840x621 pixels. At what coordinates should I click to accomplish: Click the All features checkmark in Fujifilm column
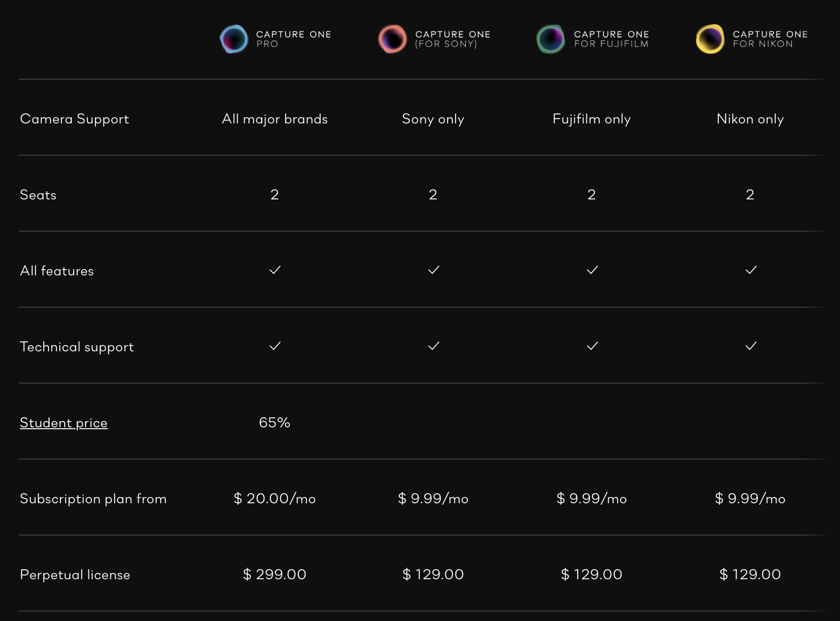tap(592, 270)
